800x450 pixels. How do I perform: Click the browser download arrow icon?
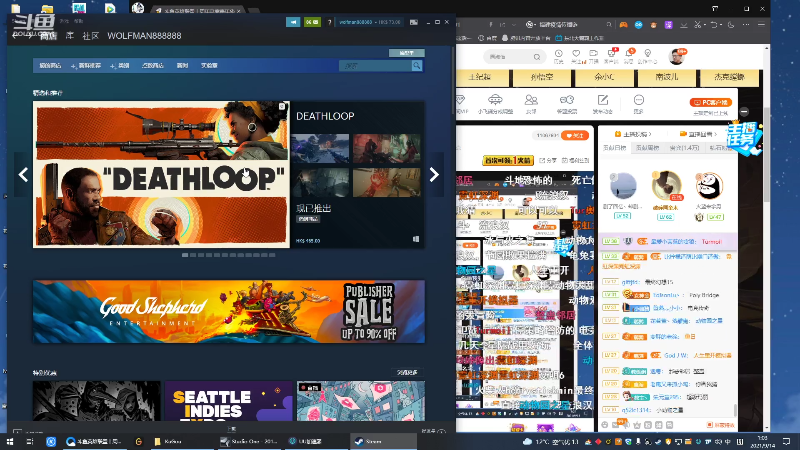pyautogui.click(x=684, y=24)
